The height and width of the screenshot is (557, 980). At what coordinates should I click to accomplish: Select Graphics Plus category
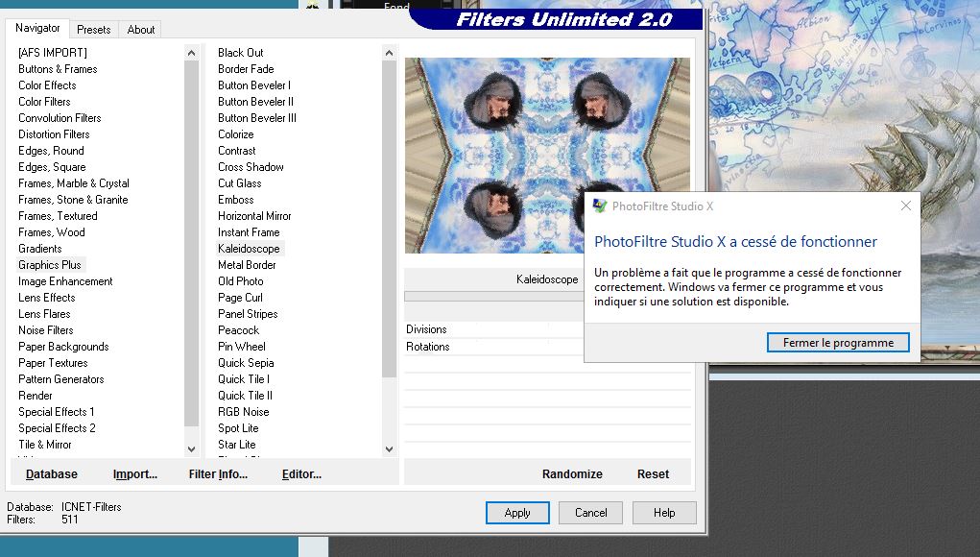49,264
